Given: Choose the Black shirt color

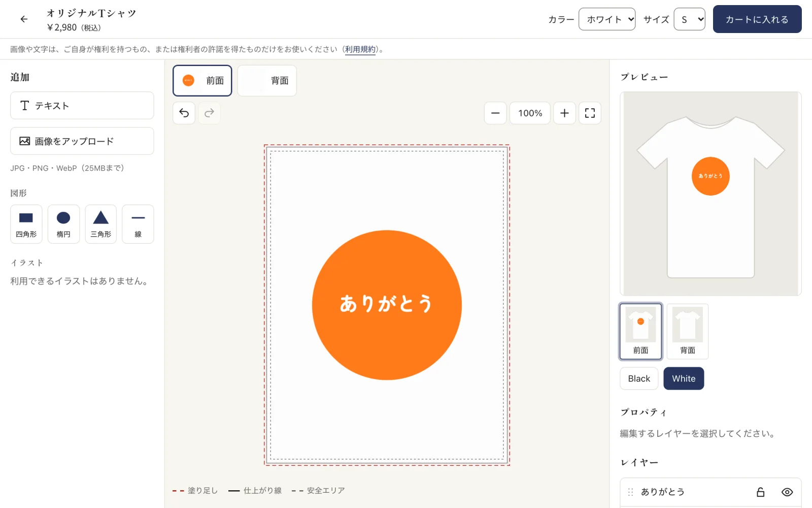Looking at the screenshot, I should click(639, 378).
